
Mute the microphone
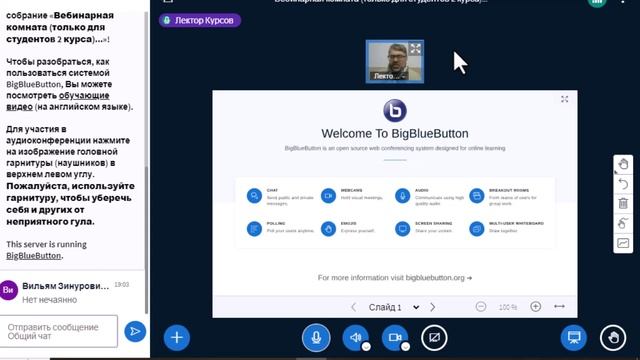(316, 338)
